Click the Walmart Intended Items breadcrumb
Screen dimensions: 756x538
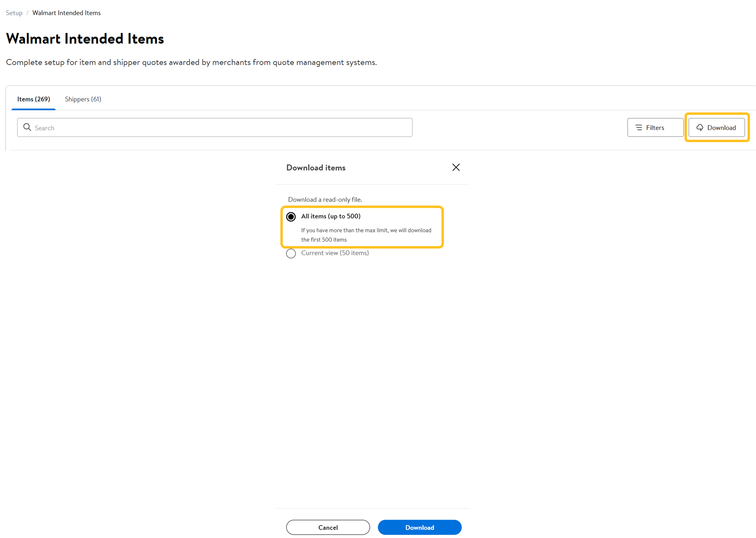tap(66, 13)
